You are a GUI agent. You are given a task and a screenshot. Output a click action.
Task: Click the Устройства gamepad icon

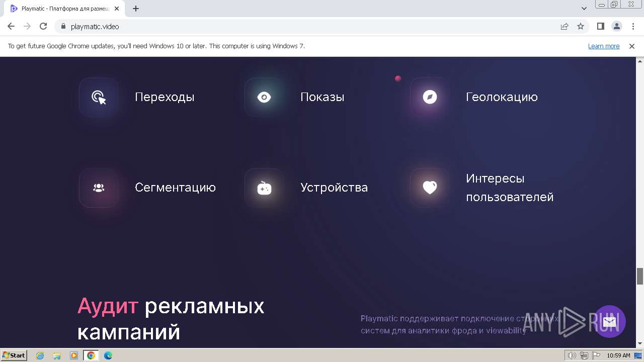tap(264, 188)
